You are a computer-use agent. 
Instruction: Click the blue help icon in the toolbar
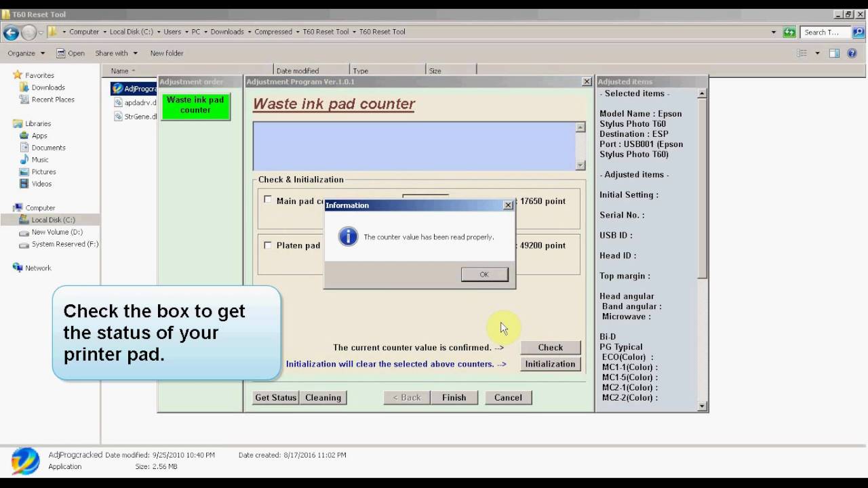point(854,53)
